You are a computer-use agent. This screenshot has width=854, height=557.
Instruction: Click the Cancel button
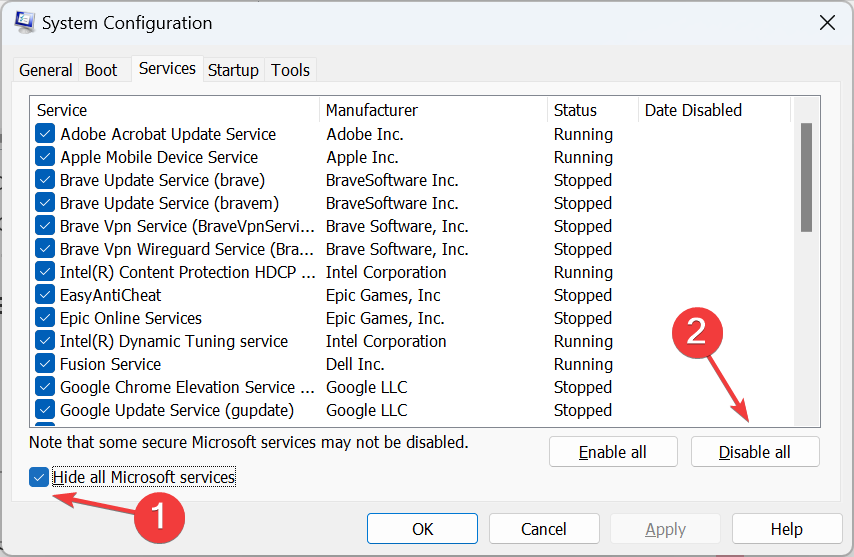coord(544,529)
